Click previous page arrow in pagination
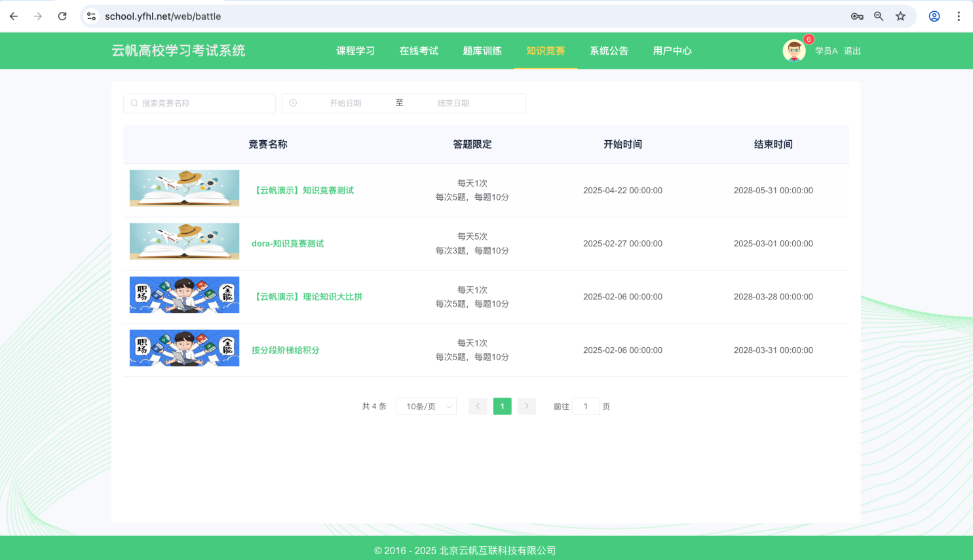Image resolution: width=973 pixels, height=560 pixels. pyautogui.click(x=478, y=406)
